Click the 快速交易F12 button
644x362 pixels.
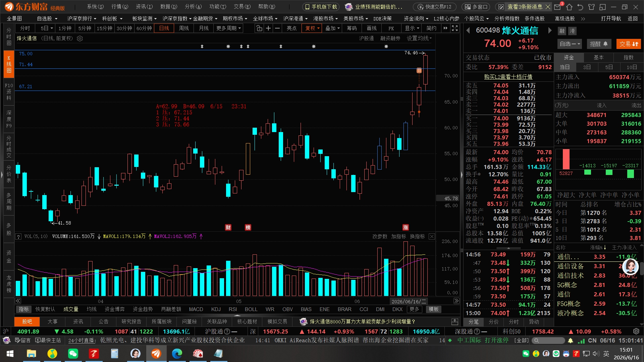pos(435,7)
